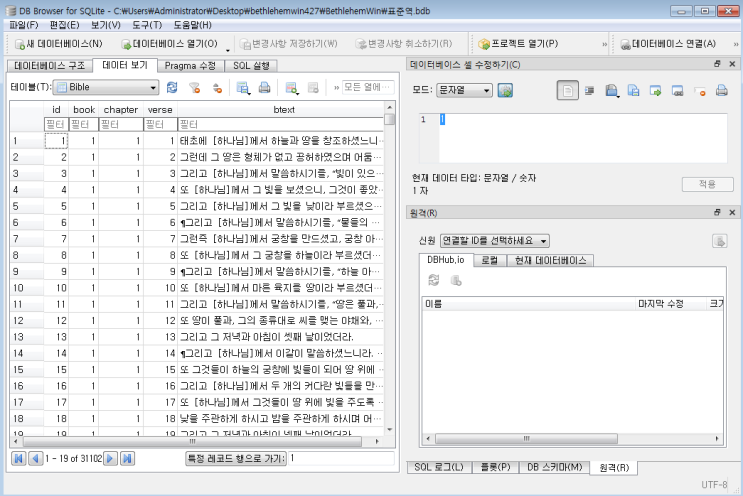Viewport: 743px width, 496px height.
Task: Go to the next record page
Action: pyautogui.click(x=110, y=459)
